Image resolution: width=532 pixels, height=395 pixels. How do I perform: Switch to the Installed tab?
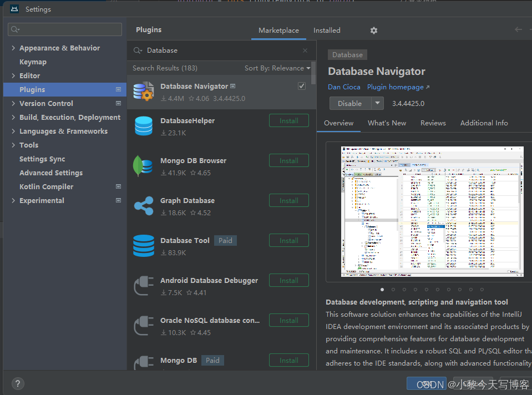tap(327, 31)
